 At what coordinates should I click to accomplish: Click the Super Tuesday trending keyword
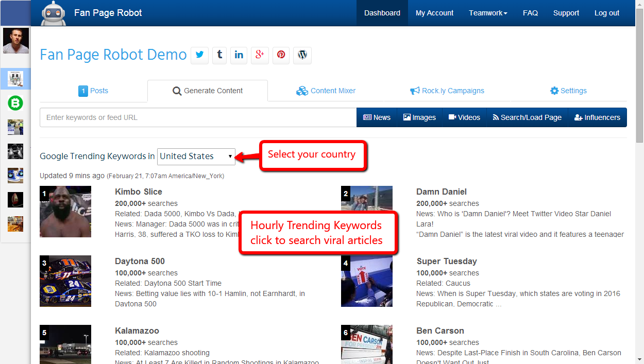coord(447,261)
